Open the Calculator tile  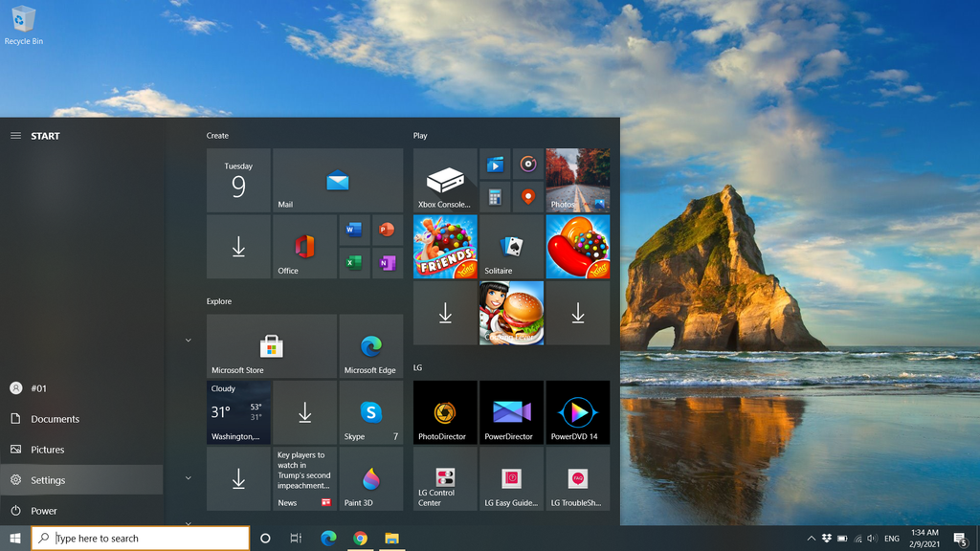[x=494, y=199]
